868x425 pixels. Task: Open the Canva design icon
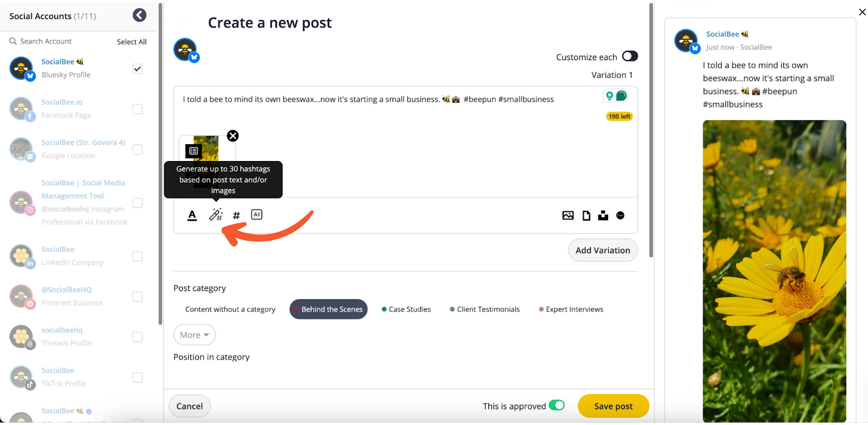point(621,215)
